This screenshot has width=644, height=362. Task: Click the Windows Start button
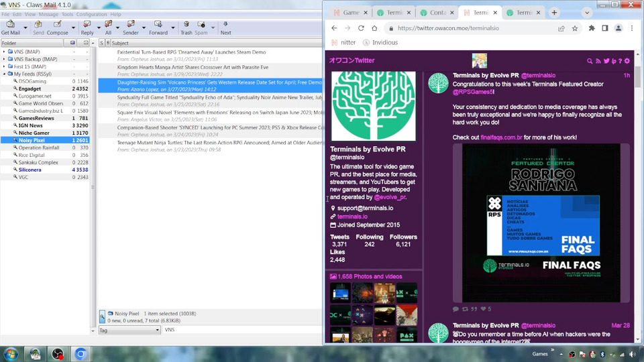coord(11,354)
